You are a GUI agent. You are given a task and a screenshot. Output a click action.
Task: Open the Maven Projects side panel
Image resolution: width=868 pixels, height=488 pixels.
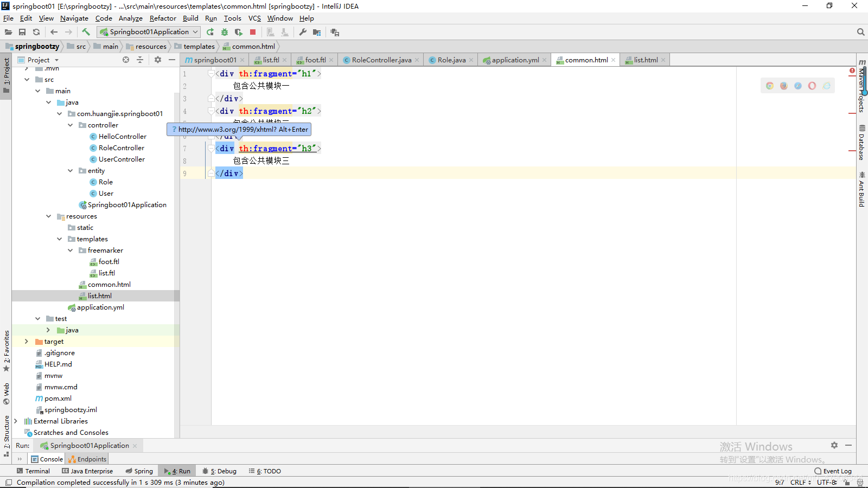[861, 86]
